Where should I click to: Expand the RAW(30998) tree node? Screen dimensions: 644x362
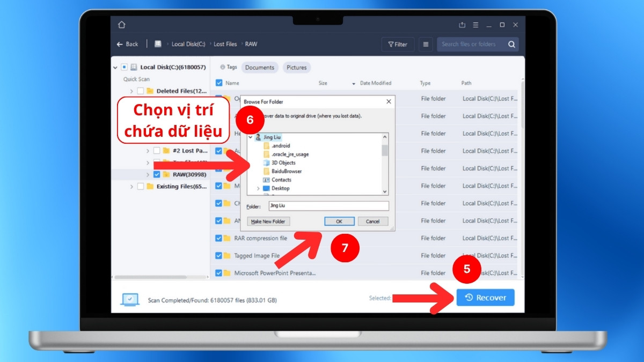pyautogui.click(x=148, y=174)
